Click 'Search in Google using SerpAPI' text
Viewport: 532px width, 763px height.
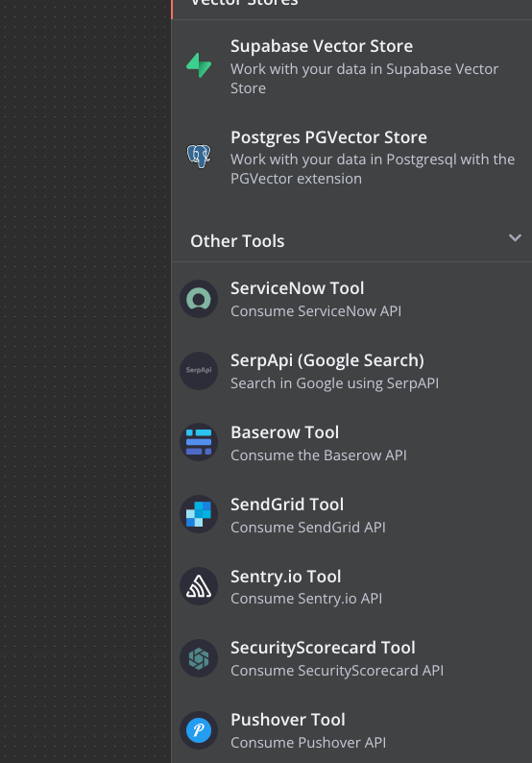click(334, 383)
